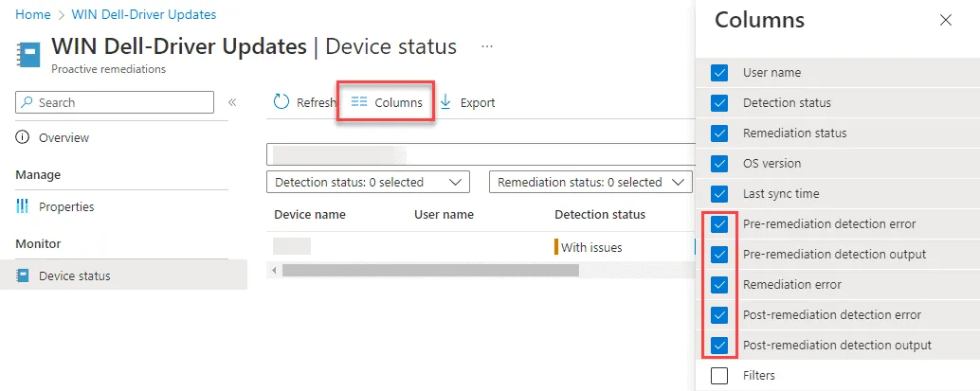
Task: Click the 'Pre-remediation detection error' label
Action: click(829, 223)
